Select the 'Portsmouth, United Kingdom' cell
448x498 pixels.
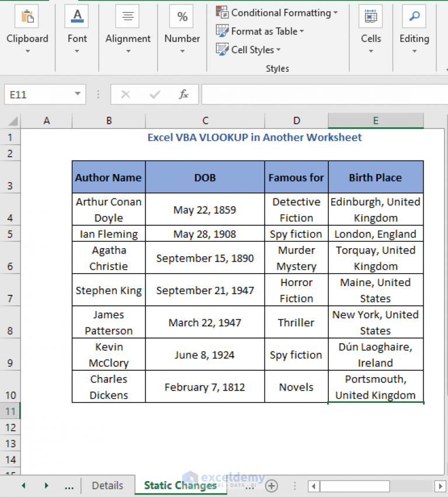[x=376, y=387]
